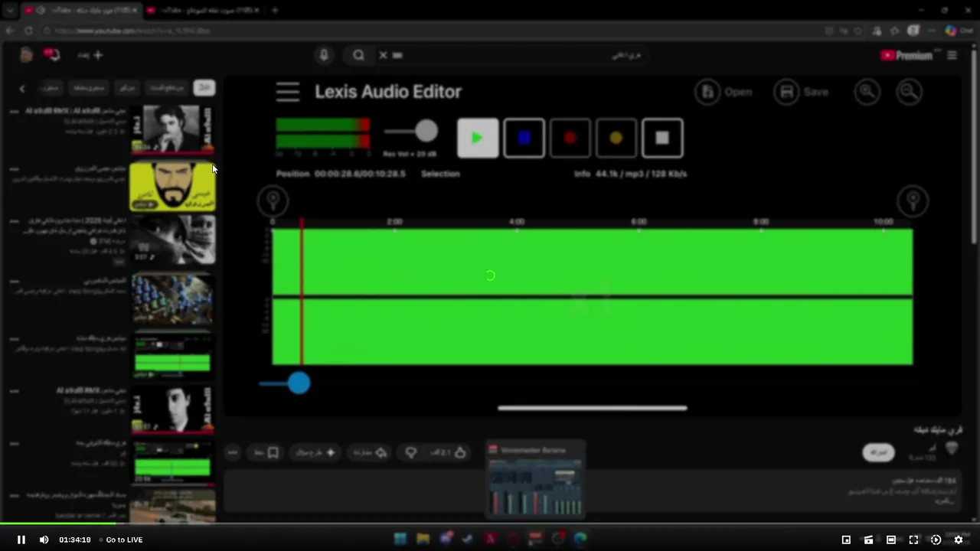980x551 pixels.
Task: Open the first green waveform thumbnail
Action: click(x=172, y=357)
